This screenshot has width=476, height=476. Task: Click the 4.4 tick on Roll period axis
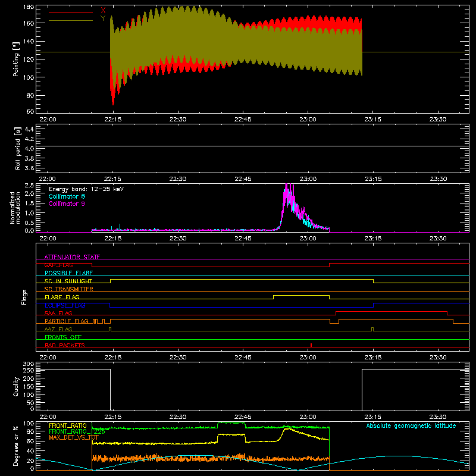coord(29,129)
